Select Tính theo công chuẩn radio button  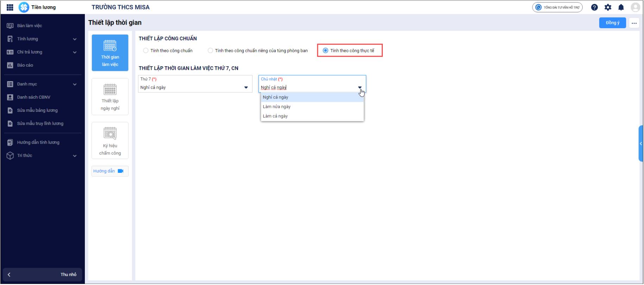146,51
